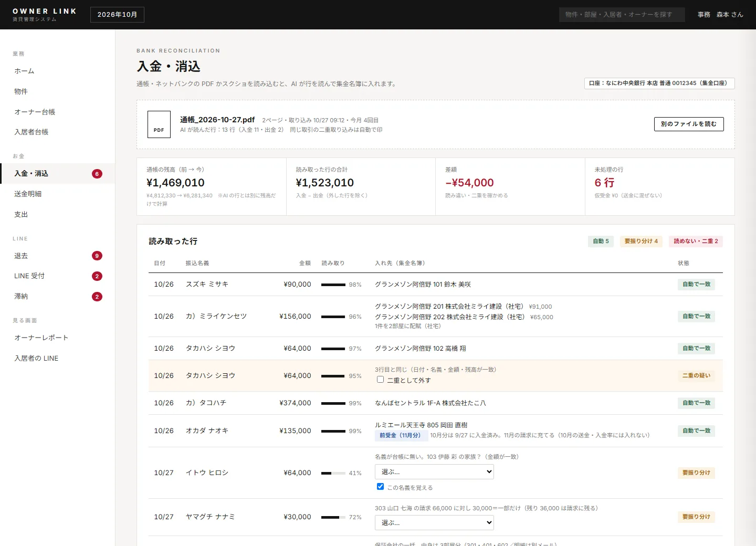
Task: Click the ¥156,000 amount cell
Action: pyautogui.click(x=295, y=316)
